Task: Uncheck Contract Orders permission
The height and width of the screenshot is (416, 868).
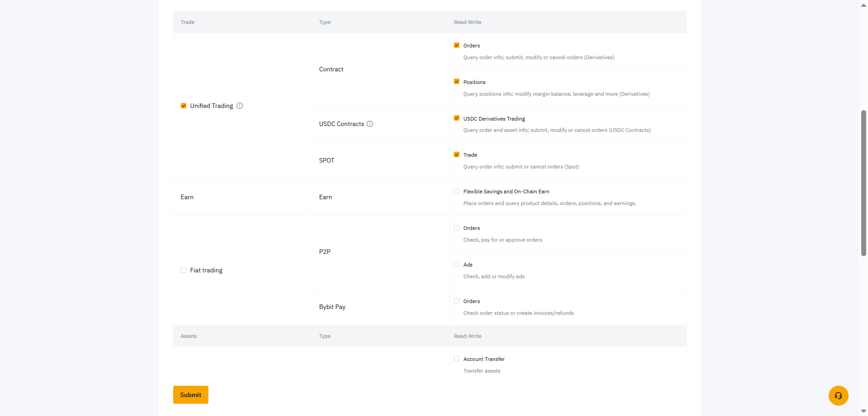Action: pyautogui.click(x=456, y=45)
